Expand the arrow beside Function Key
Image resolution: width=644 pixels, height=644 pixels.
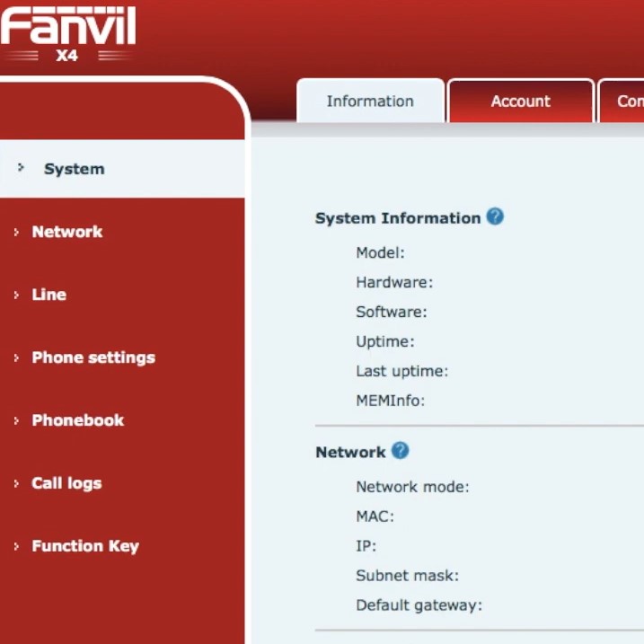[x=16, y=546]
